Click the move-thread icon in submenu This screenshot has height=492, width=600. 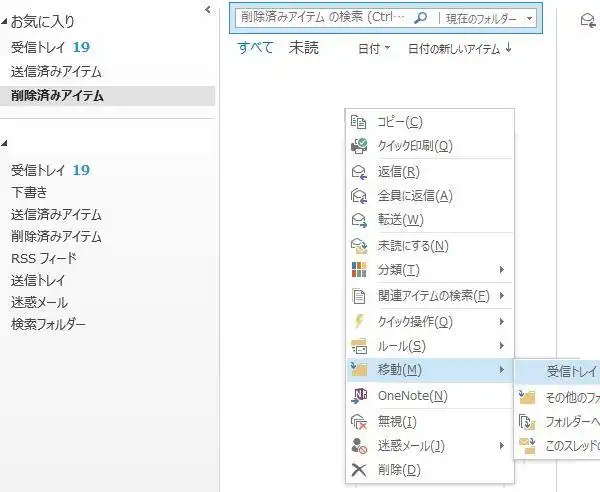pos(527,446)
